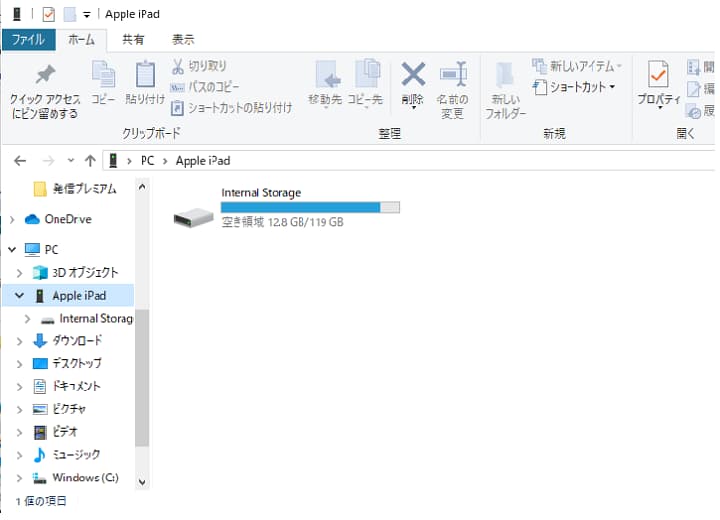Click Apple iPad in the address breadcrumb
The width and height of the screenshot is (720, 520).
[x=203, y=161]
